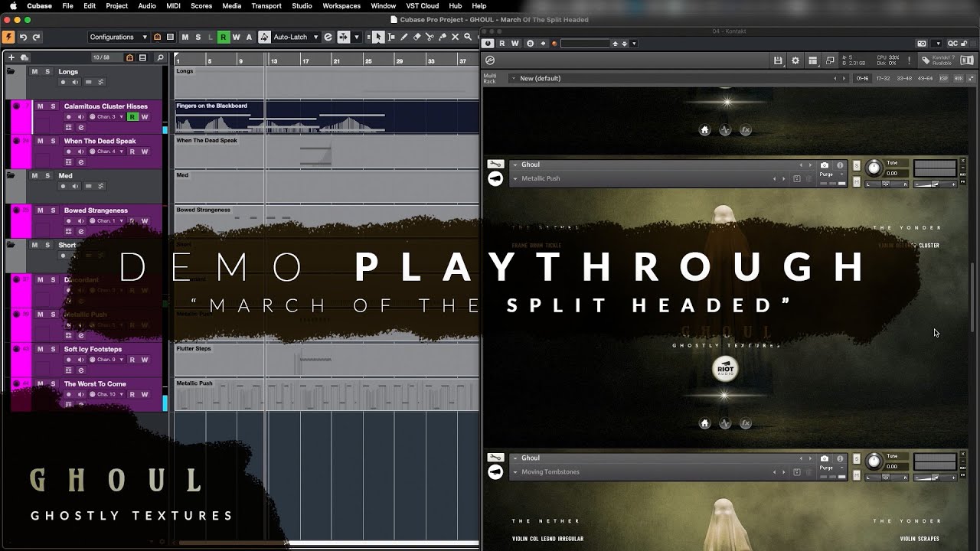The height and width of the screenshot is (551, 980).
Task: Select the Object Selection arrow tool
Action: pos(378,37)
